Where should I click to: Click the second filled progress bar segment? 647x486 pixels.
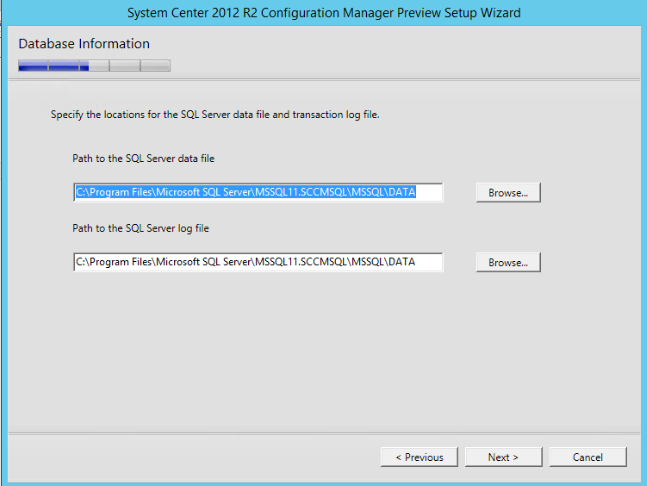(63, 66)
